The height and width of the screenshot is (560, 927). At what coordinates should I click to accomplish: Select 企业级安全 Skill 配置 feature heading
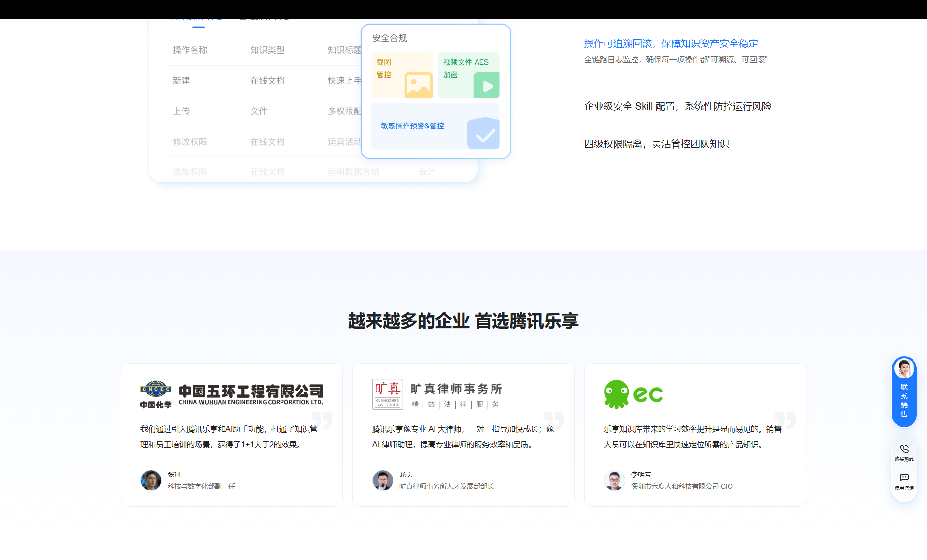tap(678, 106)
